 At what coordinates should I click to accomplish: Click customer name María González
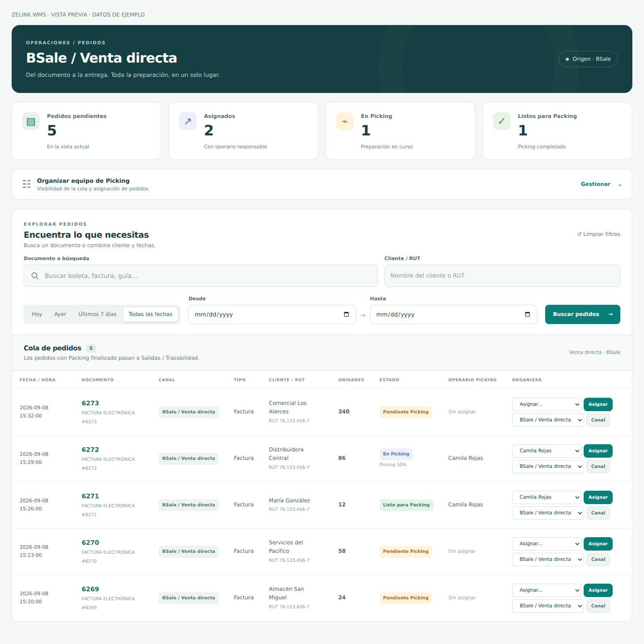point(289,501)
